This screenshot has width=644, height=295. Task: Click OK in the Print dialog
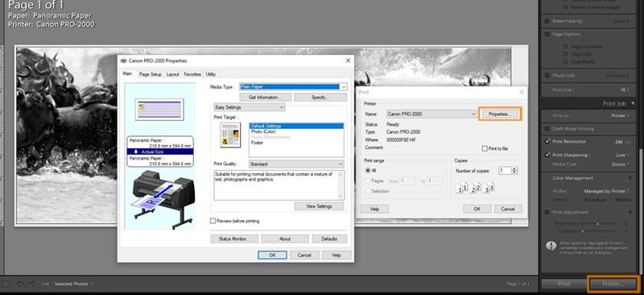tap(477, 209)
